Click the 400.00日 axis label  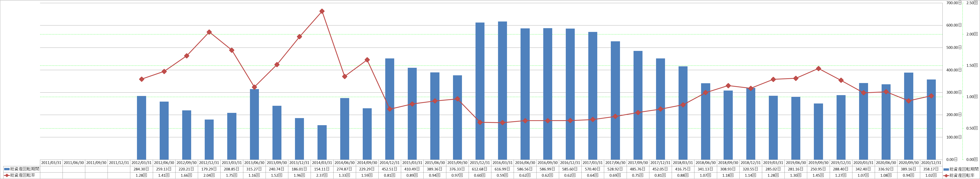[954, 70]
